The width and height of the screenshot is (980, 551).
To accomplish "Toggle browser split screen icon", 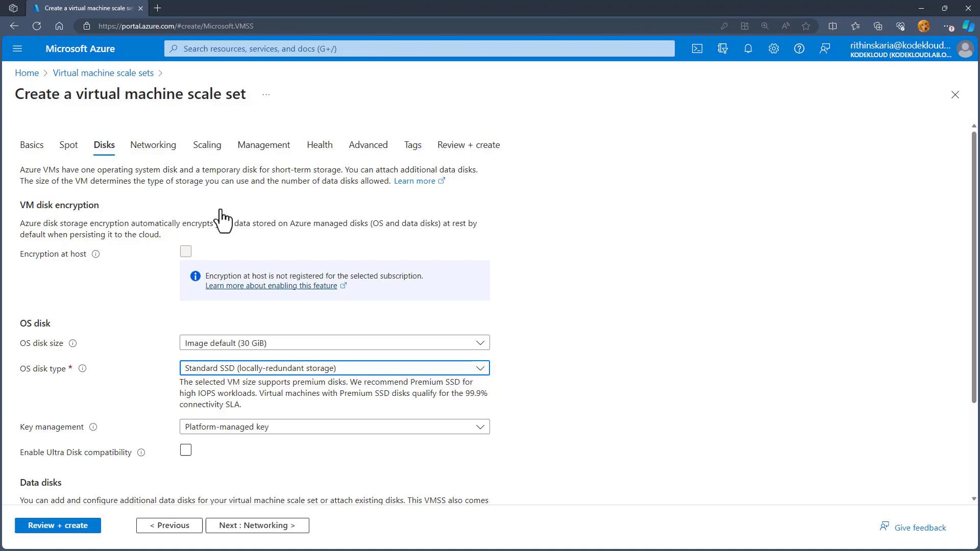I will pyautogui.click(x=832, y=26).
